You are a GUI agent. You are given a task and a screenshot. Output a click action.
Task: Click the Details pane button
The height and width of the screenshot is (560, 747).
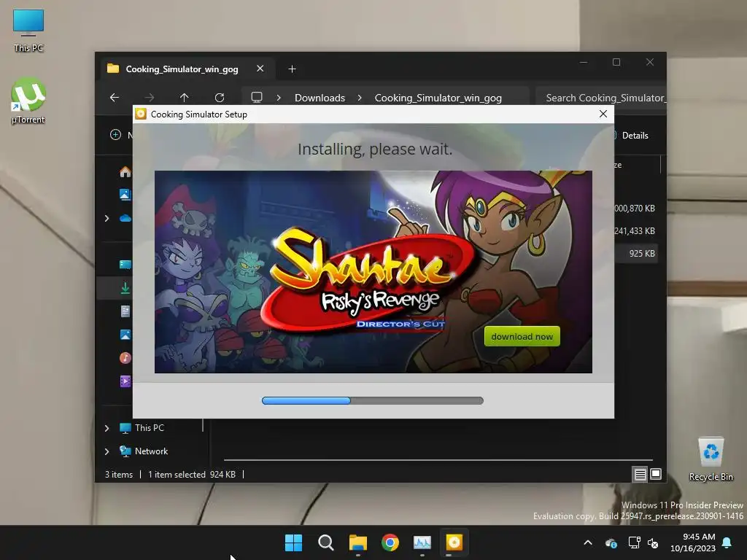point(631,136)
